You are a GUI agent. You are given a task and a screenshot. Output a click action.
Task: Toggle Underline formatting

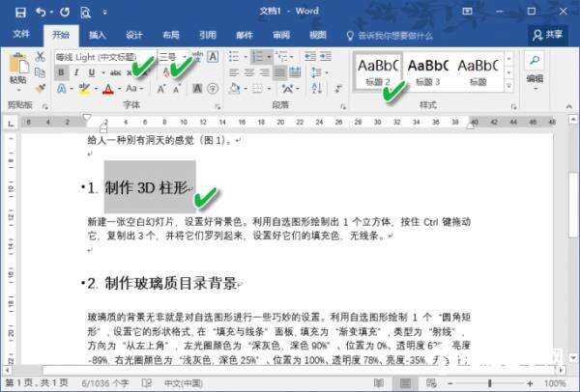coord(92,72)
